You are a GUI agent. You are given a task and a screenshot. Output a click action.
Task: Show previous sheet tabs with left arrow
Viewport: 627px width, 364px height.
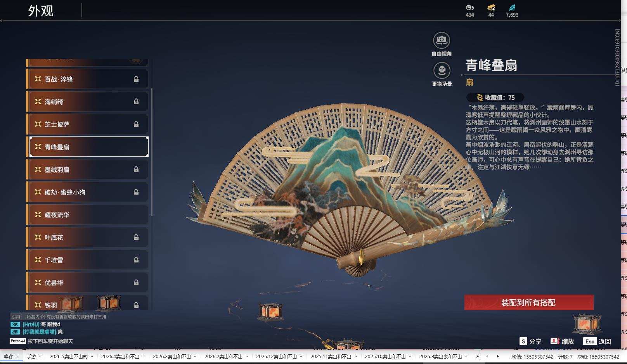coord(487,356)
